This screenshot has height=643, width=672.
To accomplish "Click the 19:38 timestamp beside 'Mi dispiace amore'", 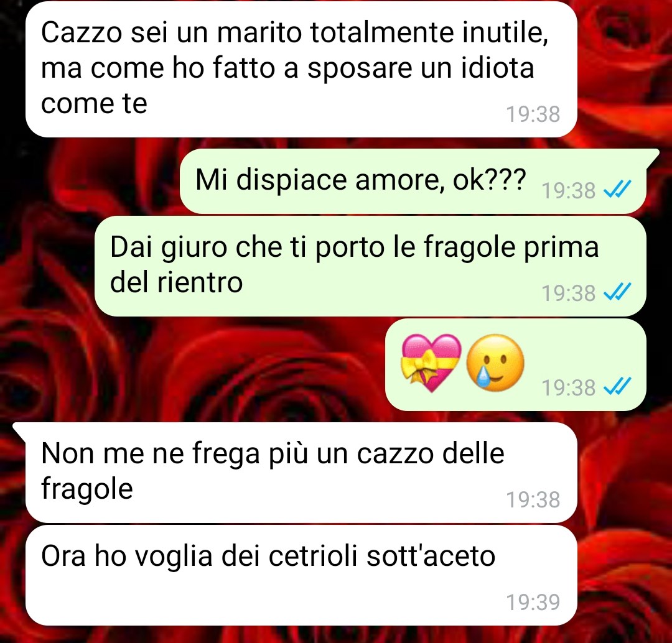I will (568, 190).
